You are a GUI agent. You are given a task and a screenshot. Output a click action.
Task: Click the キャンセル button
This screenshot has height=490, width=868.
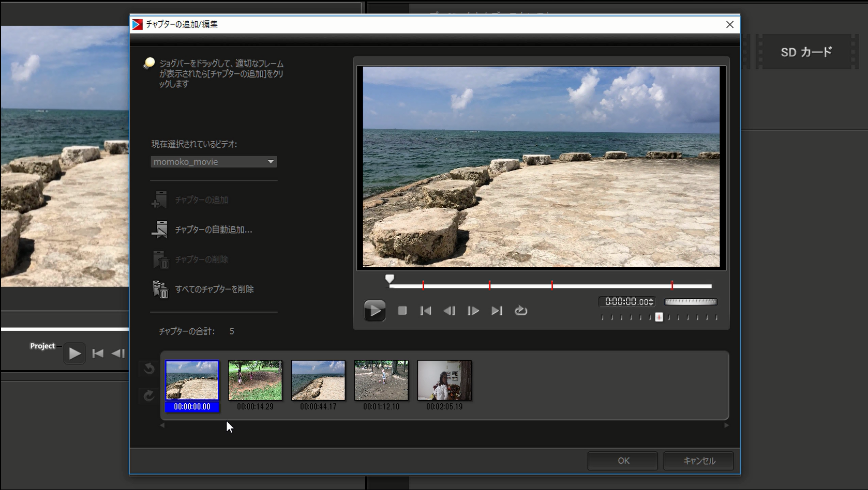[x=699, y=461]
